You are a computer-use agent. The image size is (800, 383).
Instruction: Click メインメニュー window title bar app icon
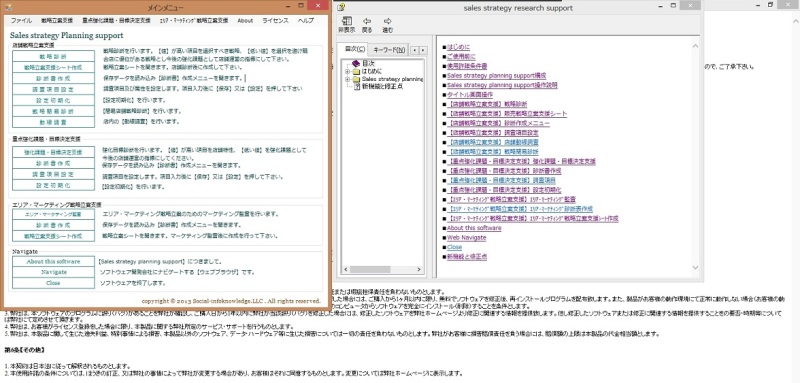click(7, 7)
